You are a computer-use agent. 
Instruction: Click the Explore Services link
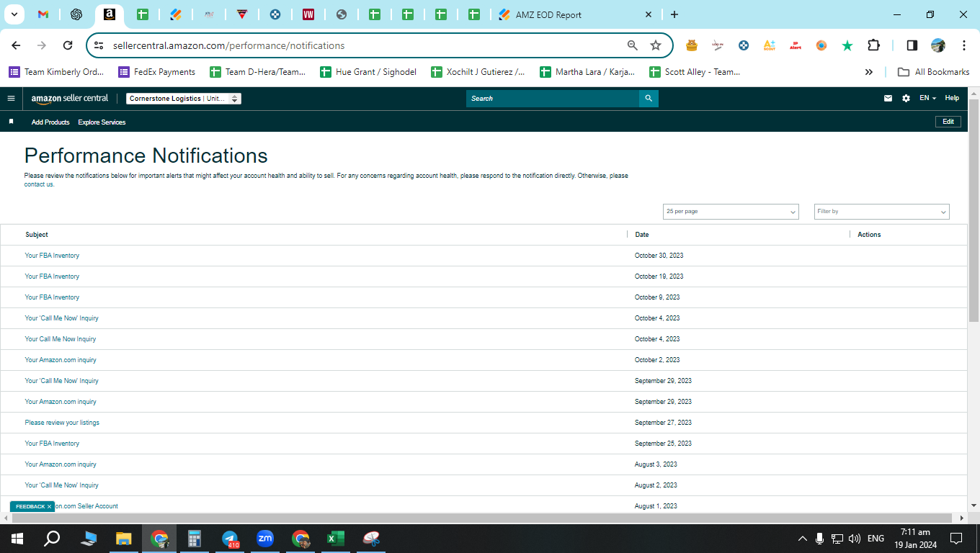coord(102,122)
